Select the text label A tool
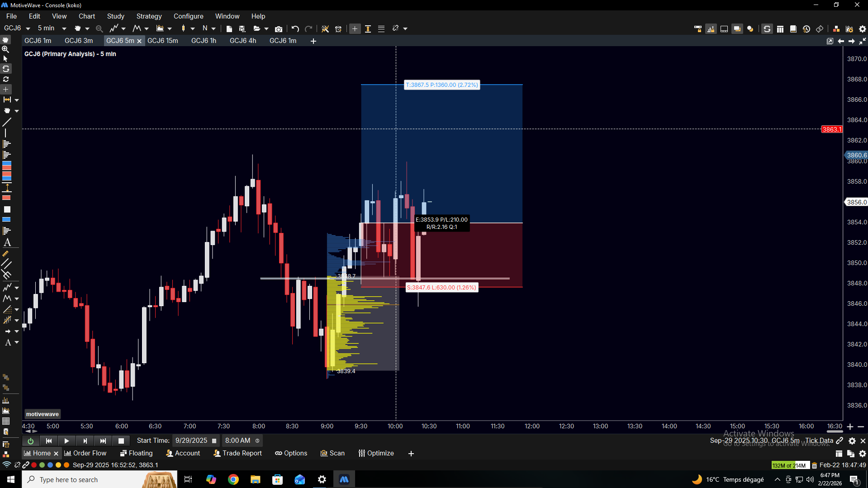 pyautogui.click(x=7, y=242)
